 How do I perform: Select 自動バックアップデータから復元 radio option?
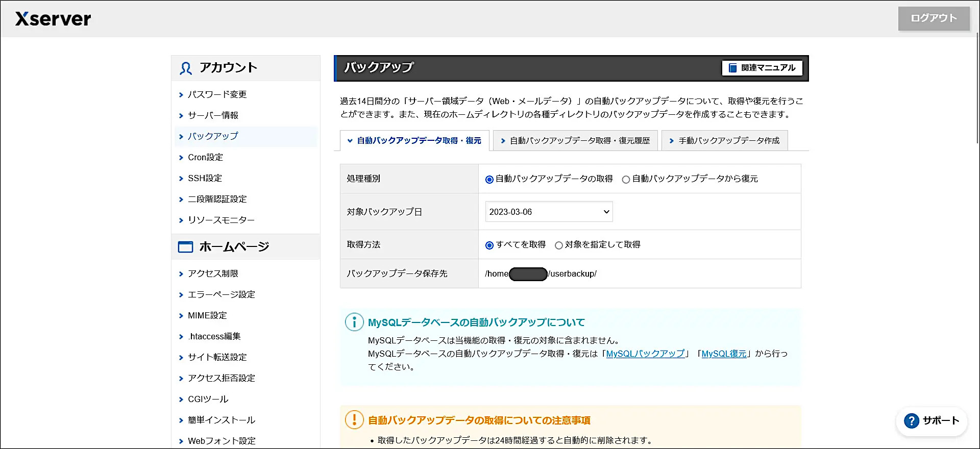(x=626, y=180)
